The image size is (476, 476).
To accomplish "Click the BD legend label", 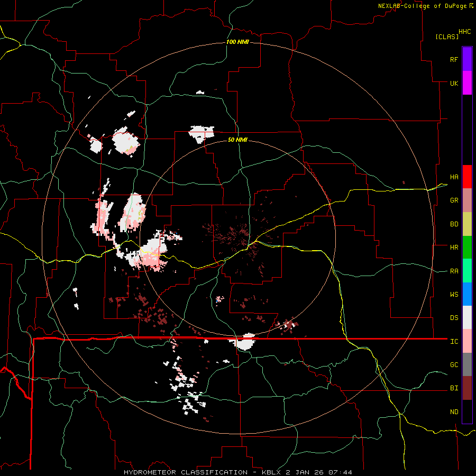I will [454, 224].
